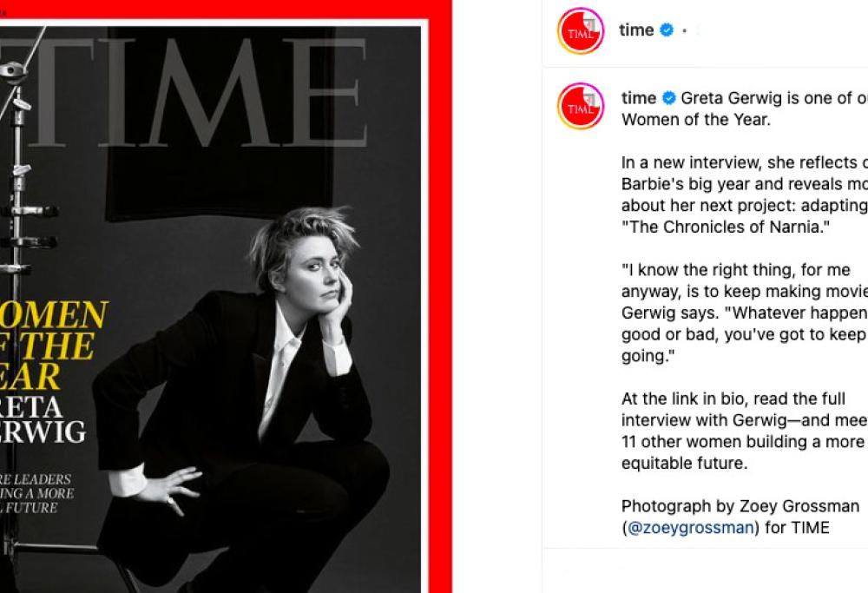
Task: Click the verified badge next to header username
Action: tap(665, 30)
